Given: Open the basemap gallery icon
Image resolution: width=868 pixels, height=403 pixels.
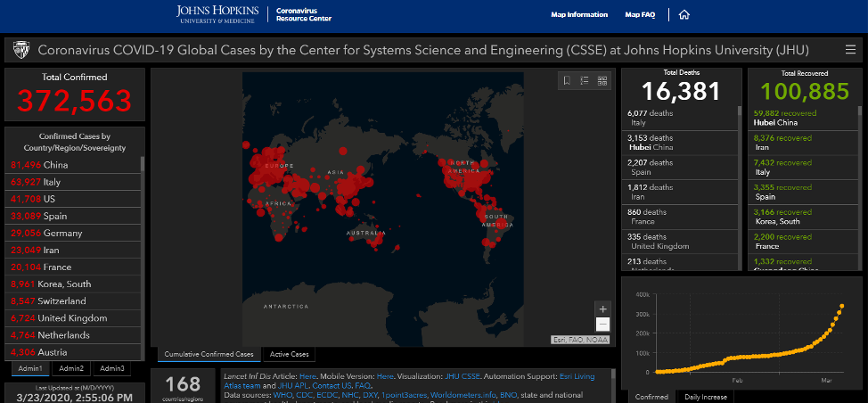Looking at the screenshot, I should (602, 81).
